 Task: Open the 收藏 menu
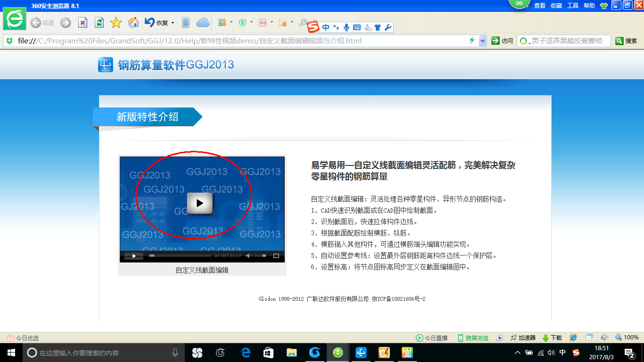pyautogui.click(x=556, y=6)
